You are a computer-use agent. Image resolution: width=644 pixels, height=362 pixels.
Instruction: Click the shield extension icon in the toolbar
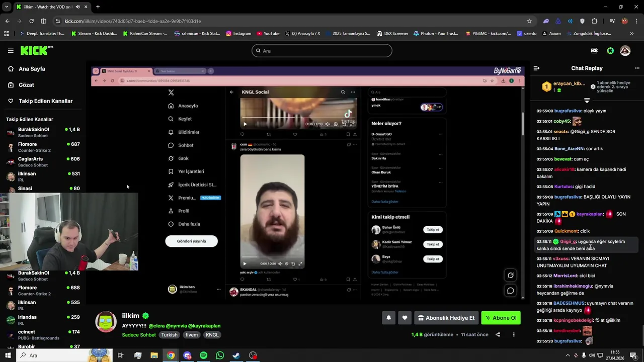click(582, 21)
